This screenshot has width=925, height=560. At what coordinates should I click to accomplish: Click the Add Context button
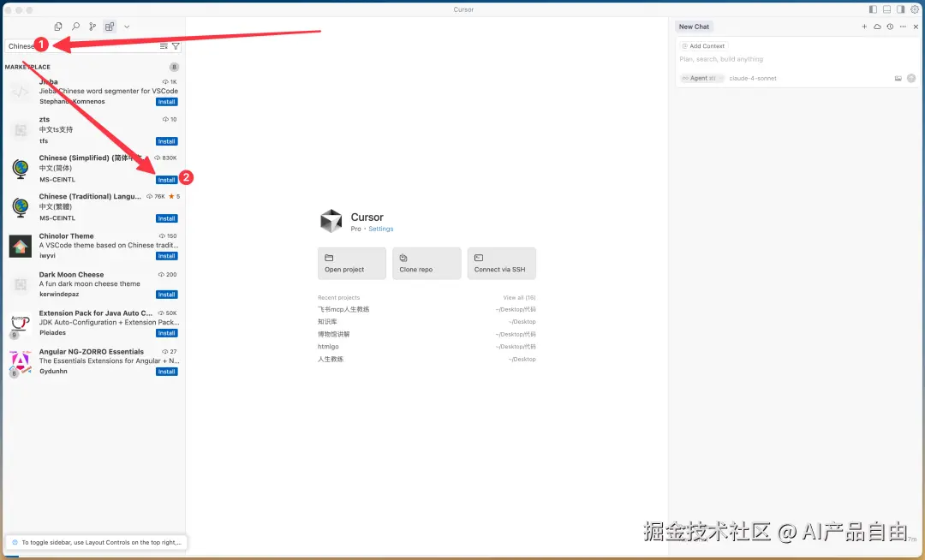tap(703, 46)
